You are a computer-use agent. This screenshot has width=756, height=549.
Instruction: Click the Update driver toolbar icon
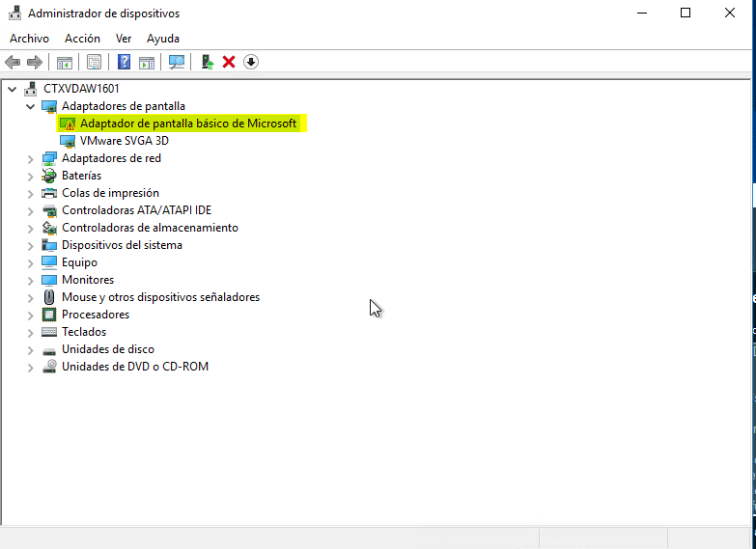coord(208,62)
